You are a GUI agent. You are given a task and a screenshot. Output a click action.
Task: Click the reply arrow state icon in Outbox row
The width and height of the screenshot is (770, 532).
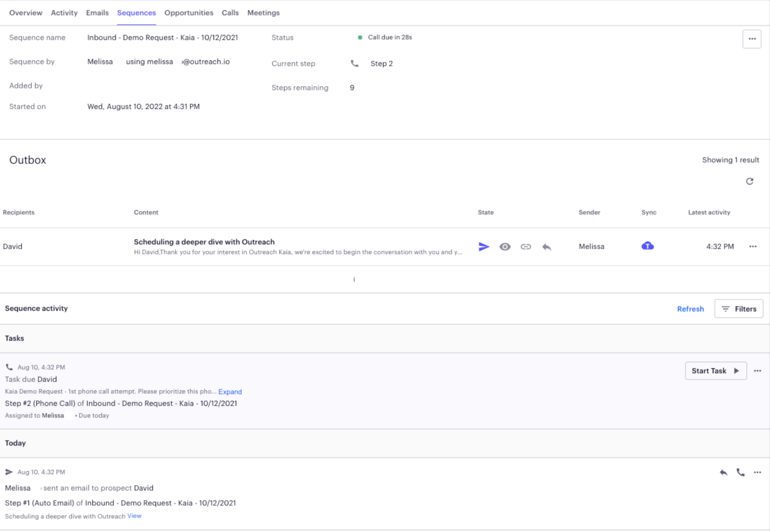[547, 247]
